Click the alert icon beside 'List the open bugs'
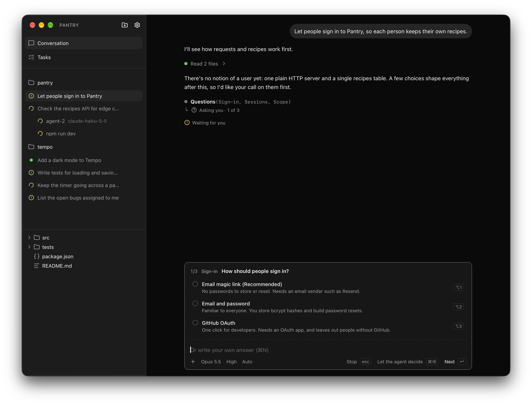This screenshot has height=405, width=532. click(31, 198)
